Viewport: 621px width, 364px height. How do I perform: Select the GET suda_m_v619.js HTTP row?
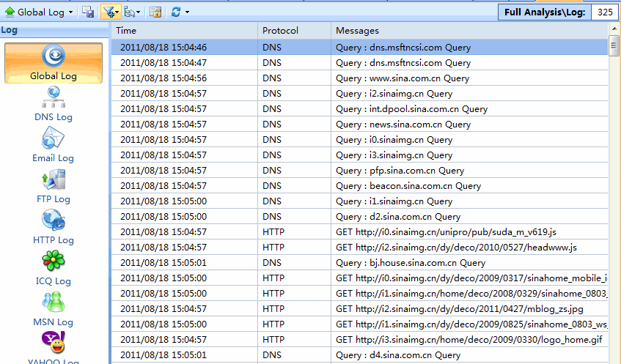[x=359, y=232]
